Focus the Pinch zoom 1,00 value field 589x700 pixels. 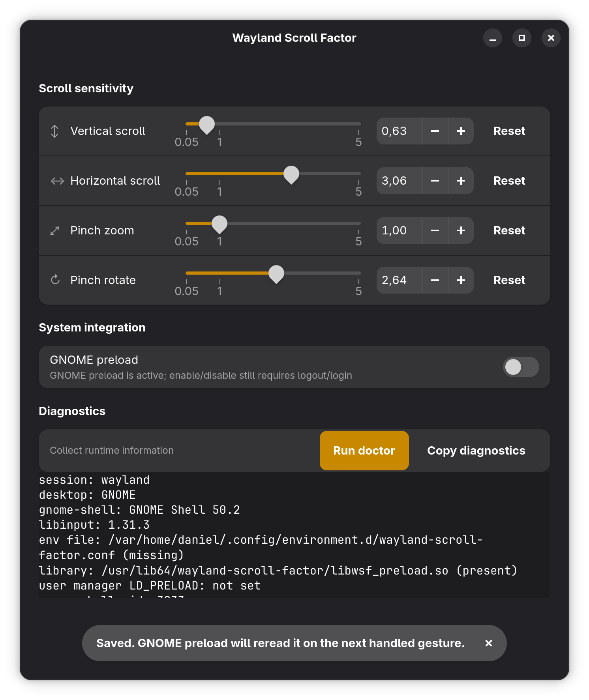point(399,230)
